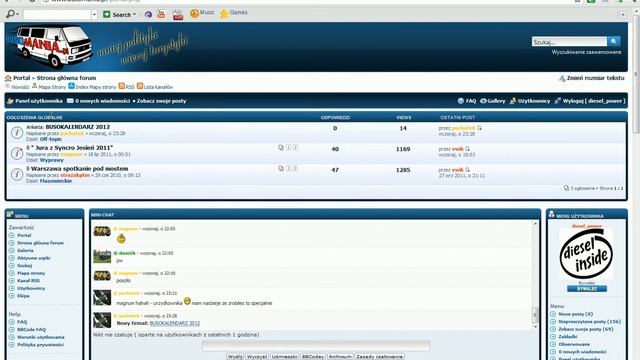Open BBCode FAQ in the Help menu
The width and height of the screenshot is (640, 360).
coord(31,330)
